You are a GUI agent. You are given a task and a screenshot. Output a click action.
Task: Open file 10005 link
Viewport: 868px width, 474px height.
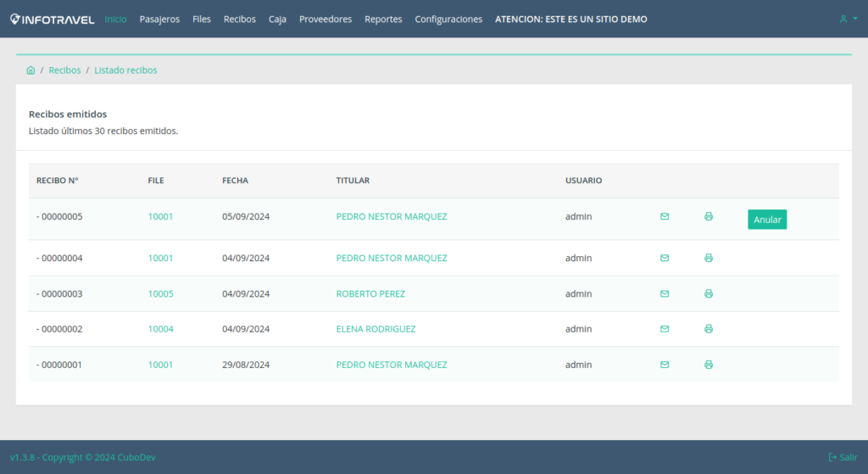(x=160, y=293)
